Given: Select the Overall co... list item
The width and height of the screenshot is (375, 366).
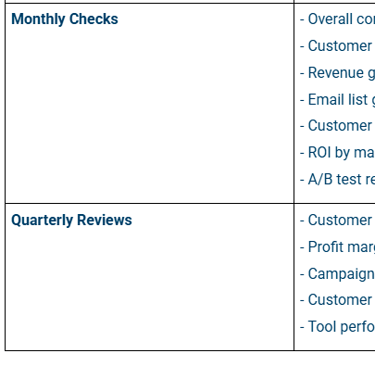Looking at the screenshot, I should coord(337,19).
